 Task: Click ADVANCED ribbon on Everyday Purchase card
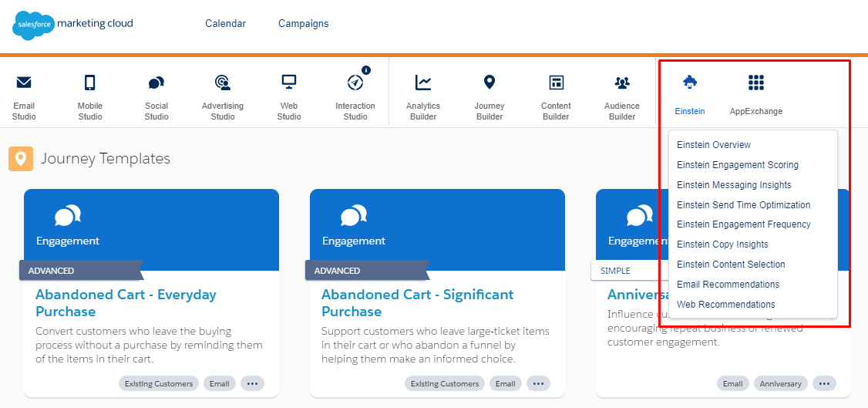(x=81, y=271)
